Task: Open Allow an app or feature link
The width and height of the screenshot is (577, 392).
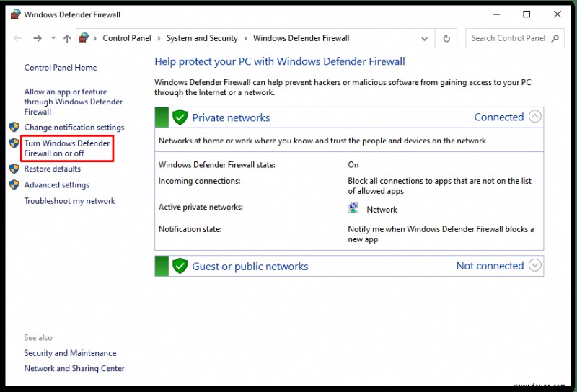Action: [74, 102]
